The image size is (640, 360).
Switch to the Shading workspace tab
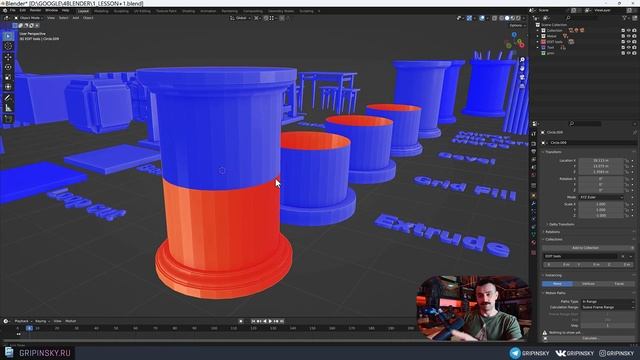[189, 11]
